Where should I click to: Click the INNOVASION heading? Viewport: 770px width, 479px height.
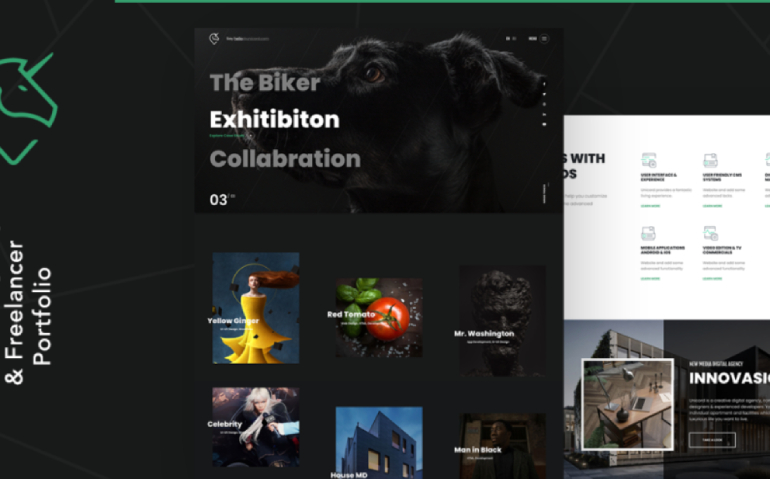(729, 378)
